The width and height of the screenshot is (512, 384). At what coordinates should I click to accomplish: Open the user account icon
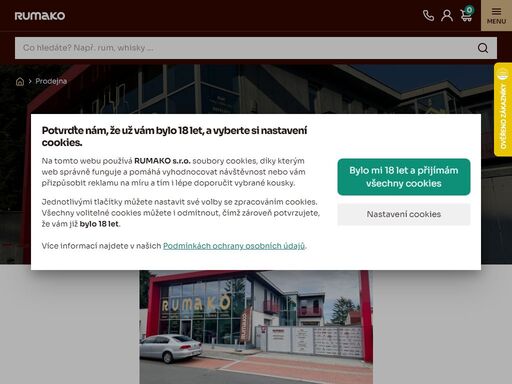coord(447,15)
